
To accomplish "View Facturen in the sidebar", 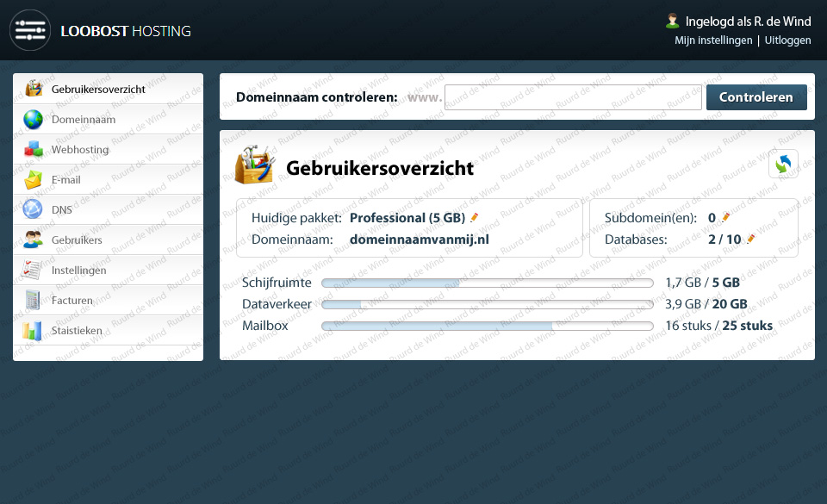I will [x=109, y=300].
